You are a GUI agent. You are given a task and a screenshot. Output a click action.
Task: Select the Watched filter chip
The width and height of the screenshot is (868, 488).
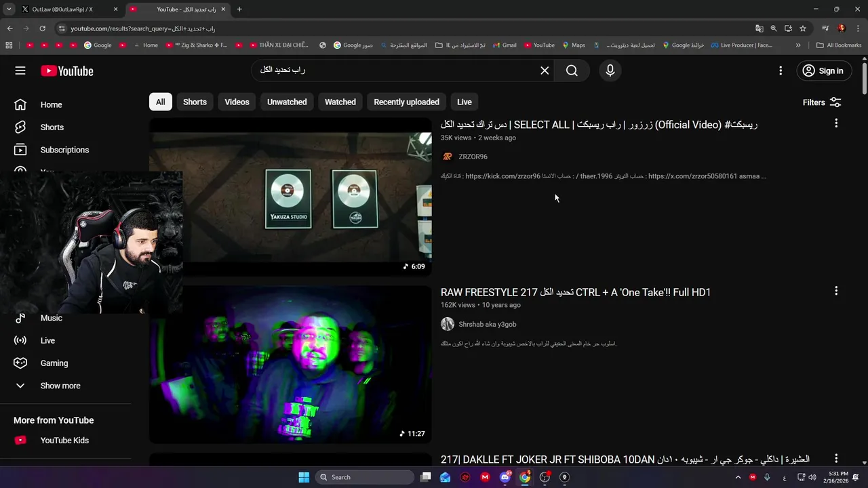pos(340,102)
